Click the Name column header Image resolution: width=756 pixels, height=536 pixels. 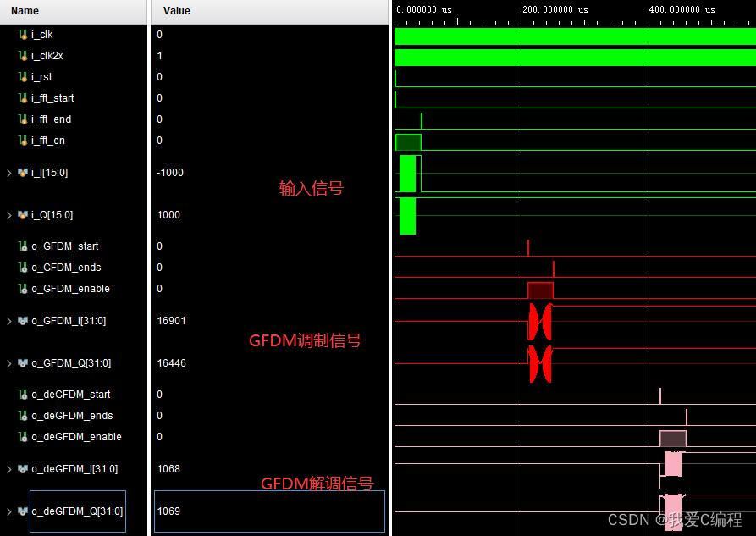pyautogui.click(x=74, y=11)
